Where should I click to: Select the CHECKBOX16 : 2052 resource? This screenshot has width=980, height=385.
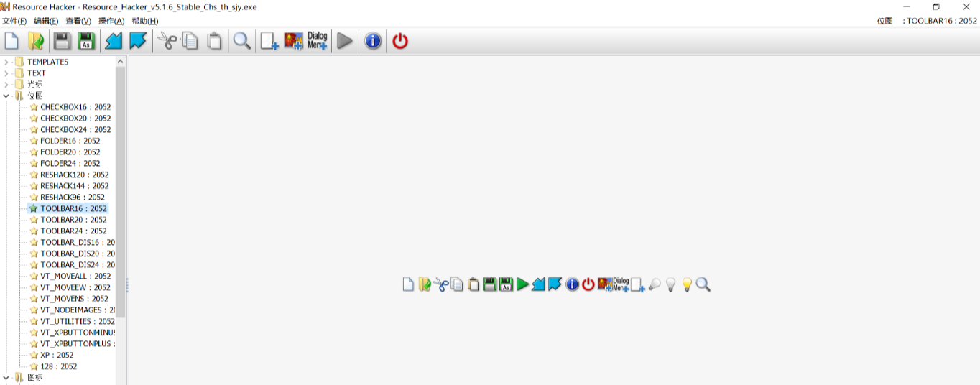75,107
